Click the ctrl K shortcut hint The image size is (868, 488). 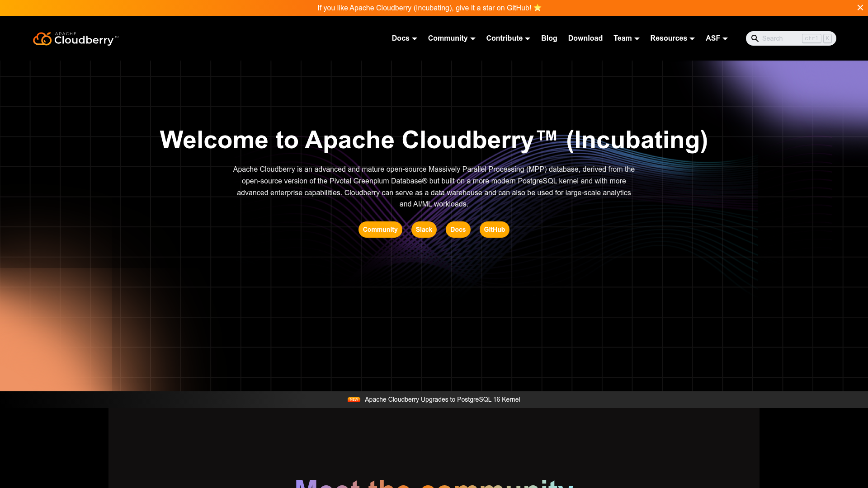[816, 38]
